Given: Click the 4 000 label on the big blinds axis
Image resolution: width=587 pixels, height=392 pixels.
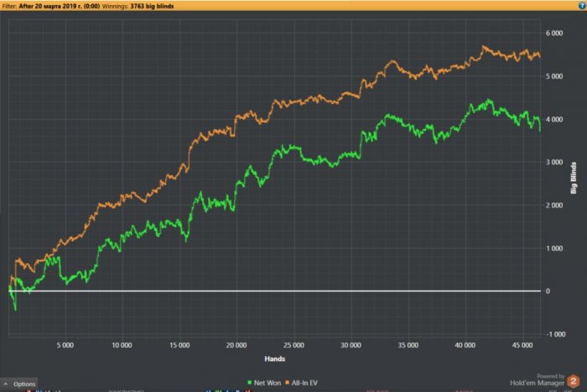Looking at the screenshot, I should tap(554, 119).
